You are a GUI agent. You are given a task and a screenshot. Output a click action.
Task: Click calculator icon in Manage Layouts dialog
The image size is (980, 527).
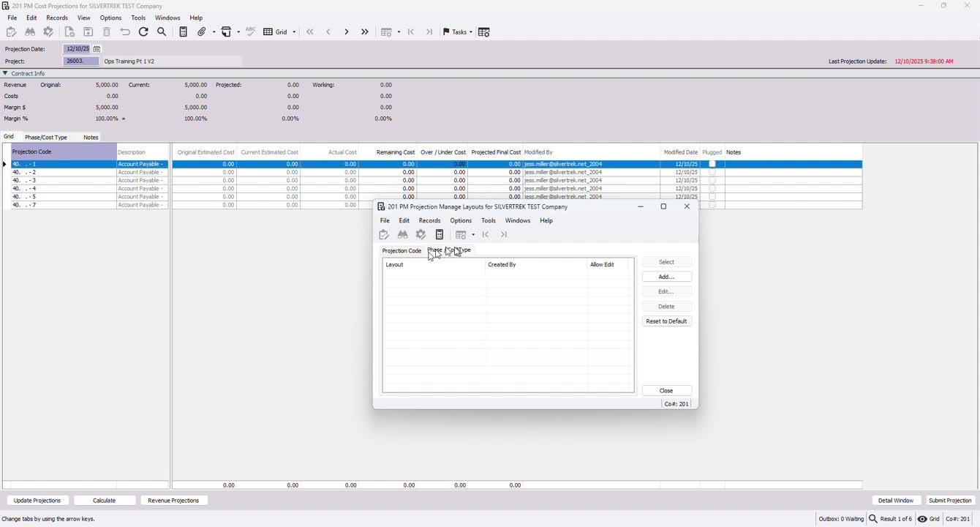[x=440, y=235]
